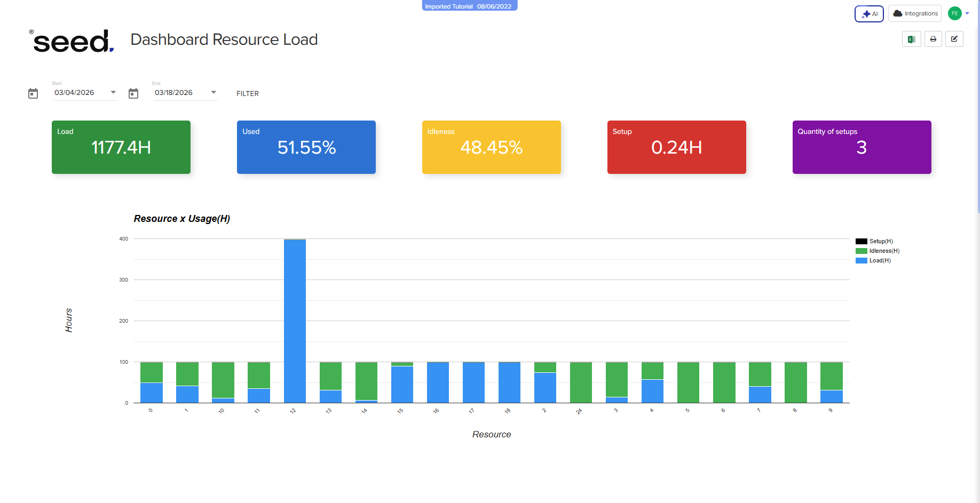Click the print dashboard icon

[933, 39]
